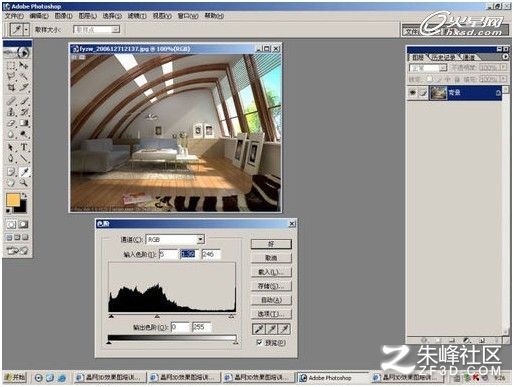The width and height of the screenshot is (514, 387).
Task: Click the black point eyedropper in Levels
Action: click(x=259, y=329)
